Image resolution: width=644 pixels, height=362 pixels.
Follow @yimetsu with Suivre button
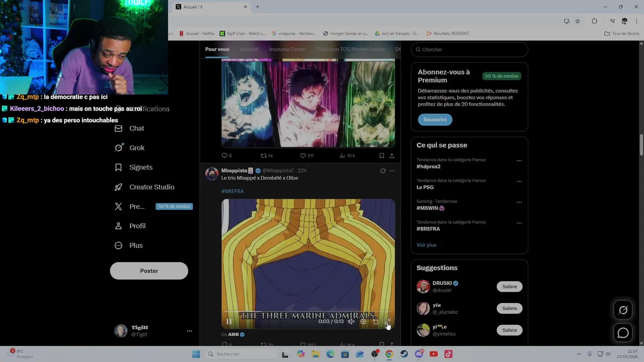coord(509,330)
